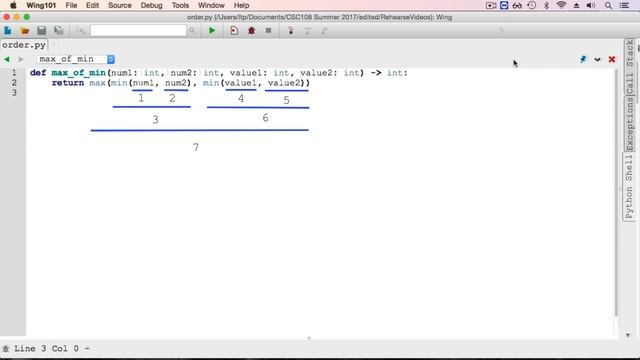
Task: Stop execution with the square stop icon
Action: (268, 31)
